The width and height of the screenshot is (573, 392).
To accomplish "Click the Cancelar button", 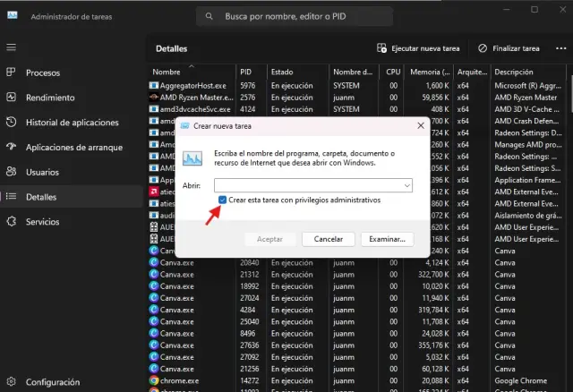I will pyautogui.click(x=329, y=239).
